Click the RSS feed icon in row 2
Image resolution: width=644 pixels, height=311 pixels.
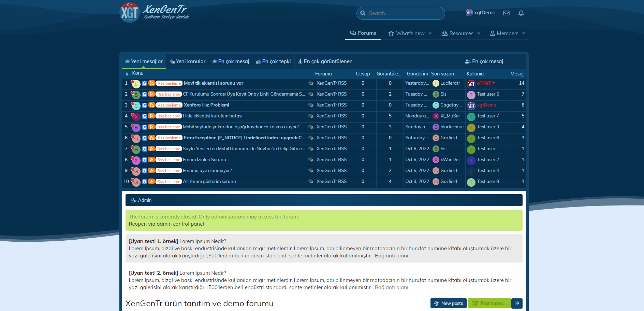click(151, 94)
